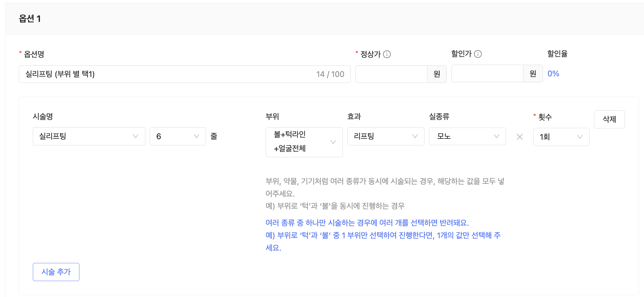Click the info icon next to 할인가
This screenshot has height=297, width=644.
point(478,54)
